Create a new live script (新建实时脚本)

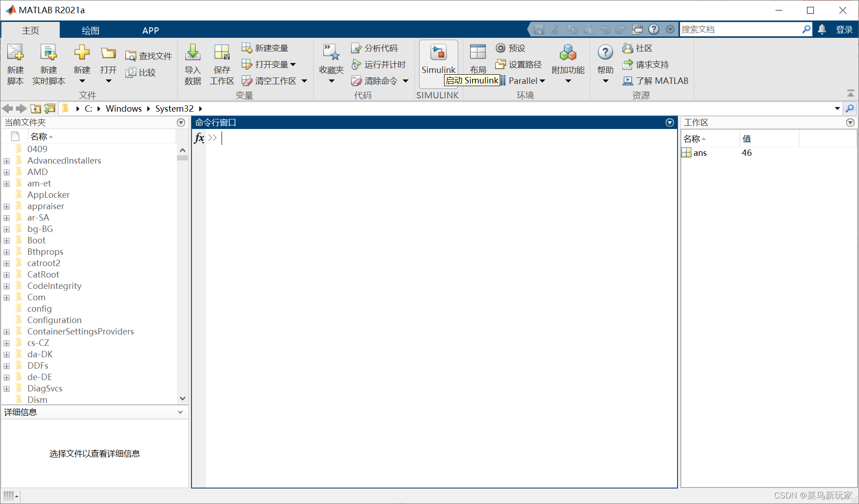[x=48, y=65]
